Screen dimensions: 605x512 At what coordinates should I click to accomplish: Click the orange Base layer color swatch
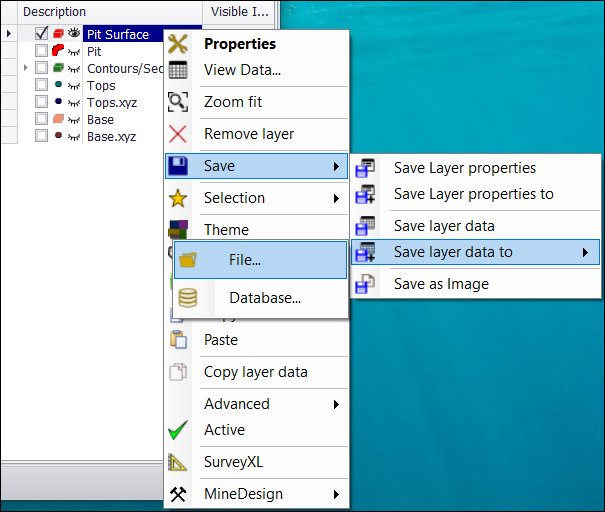click(x=58, y=119)
